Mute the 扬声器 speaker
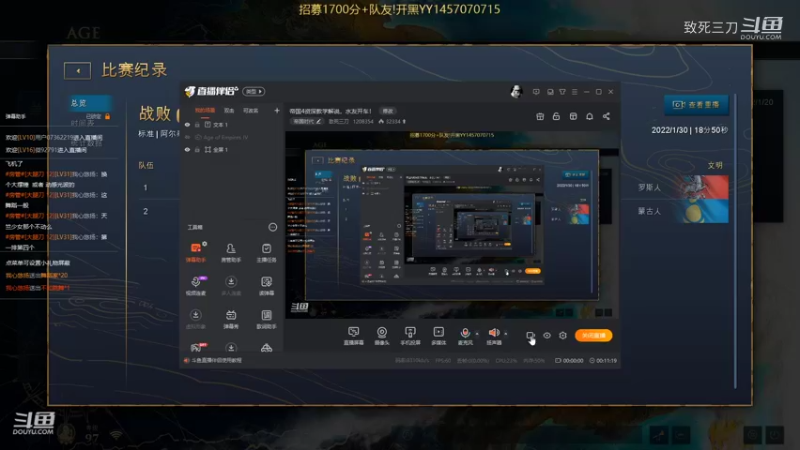Viewport: 800px width, 450px height. click(494, 336)
